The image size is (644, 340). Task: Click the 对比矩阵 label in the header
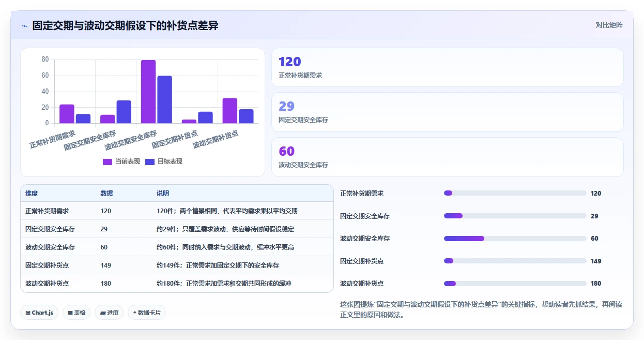[x=609, y=25]
